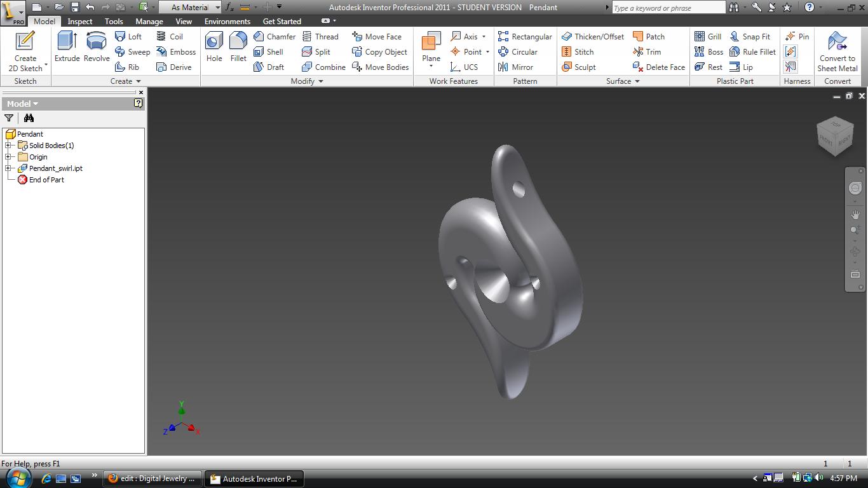868x488 pixels.
Task: Open Find binoculars in browser
Action: [x=29, y=118]
